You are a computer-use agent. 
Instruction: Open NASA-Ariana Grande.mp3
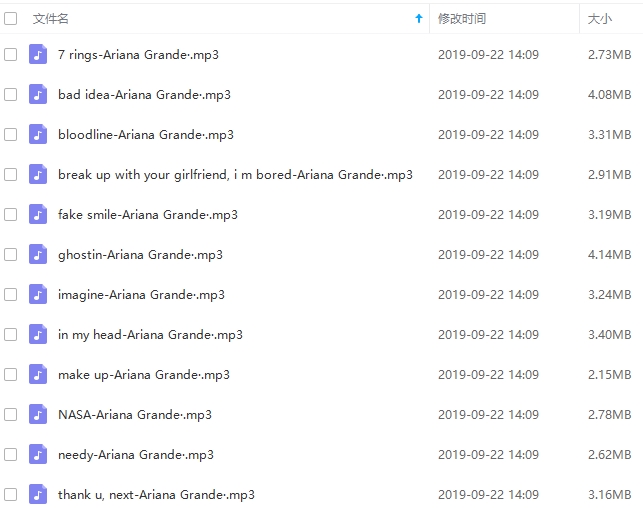click(x=135, y=415)
